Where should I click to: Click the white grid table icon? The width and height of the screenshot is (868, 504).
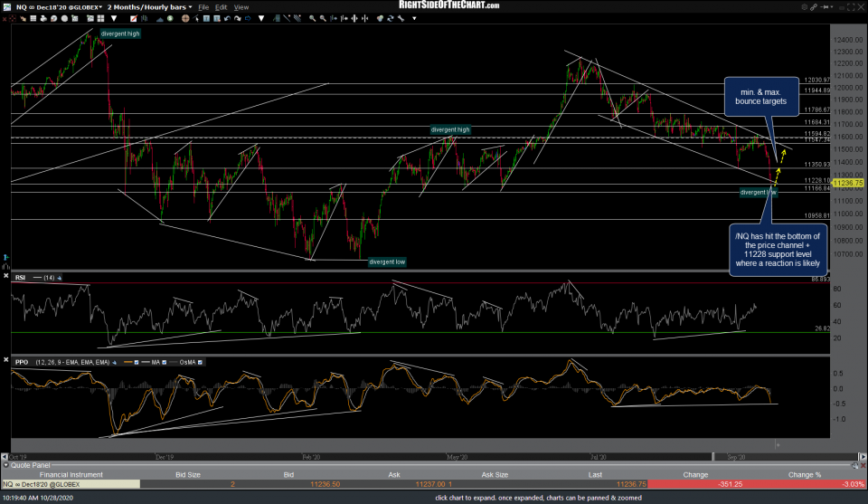(33, 18)
